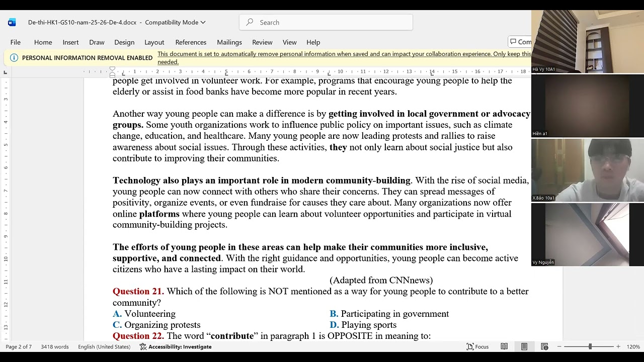
Task: Click the tab stop selector beside ruler
Action: tap(6, 72)
